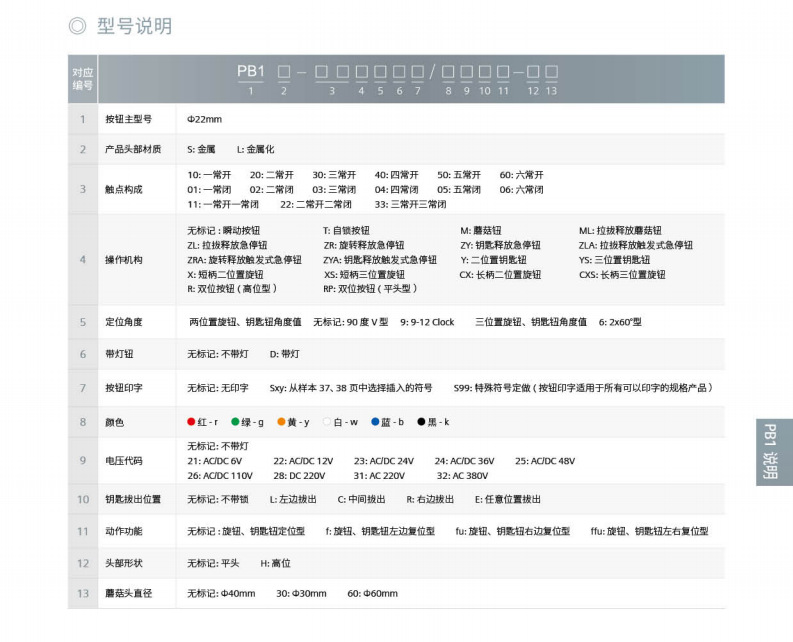Viewport: 793px width, 642px height.
Task: Click the 25: AC/DC 48V entry
Action: [x=545, y=461]
